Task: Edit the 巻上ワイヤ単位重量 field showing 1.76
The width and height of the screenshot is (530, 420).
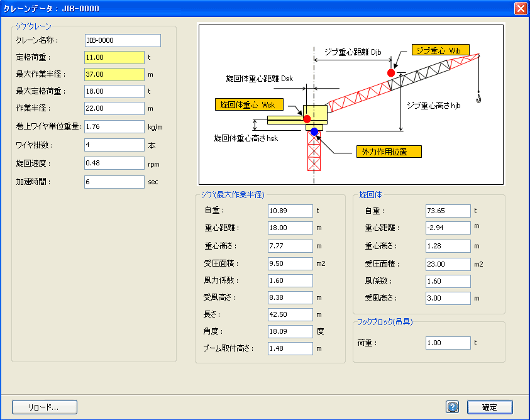Action: point(114,126)
